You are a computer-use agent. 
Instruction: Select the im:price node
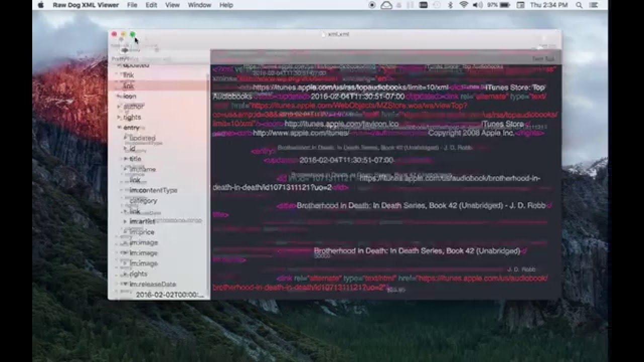[x=142, y=232]
